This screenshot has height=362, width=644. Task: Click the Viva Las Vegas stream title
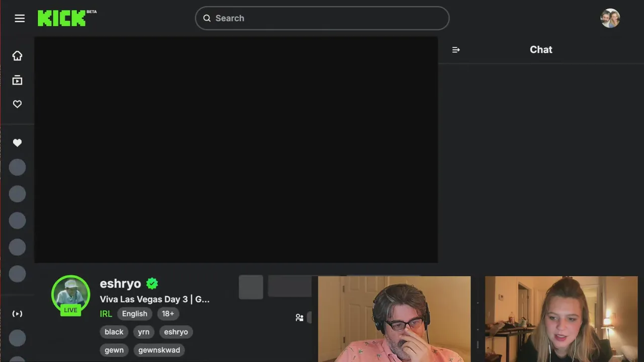pyautogui.click(x=154, y=299)
